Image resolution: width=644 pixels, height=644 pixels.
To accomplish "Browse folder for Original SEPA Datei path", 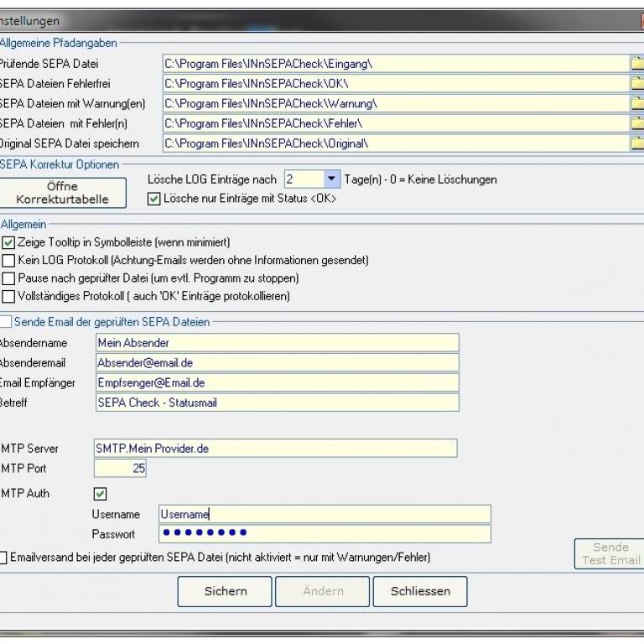I will click(636, 143).
